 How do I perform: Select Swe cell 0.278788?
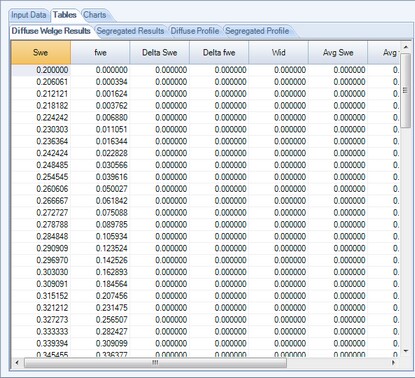click(x=41, y=225)
